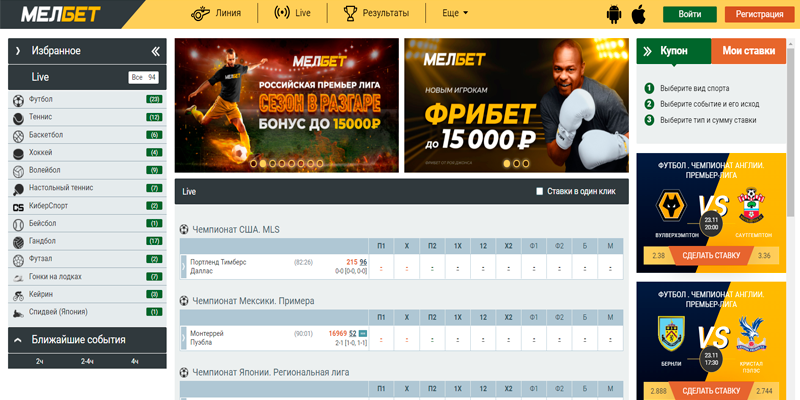Click ball icon beside Чемпионат Японии. Региональная лига
The height and width of the screenshot is (400, 800).
click(184, 372)
